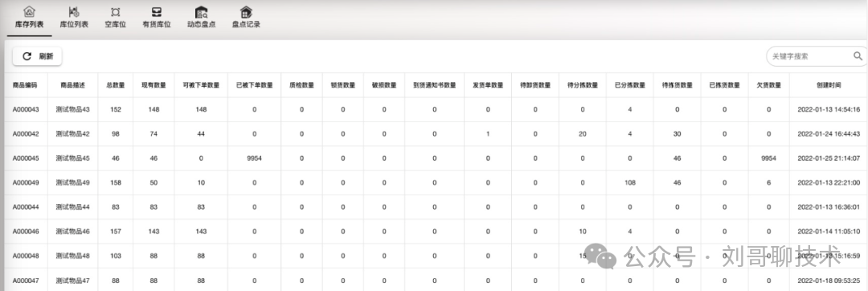
Task: Click the description 测试物品46
Action: (72, 232)
